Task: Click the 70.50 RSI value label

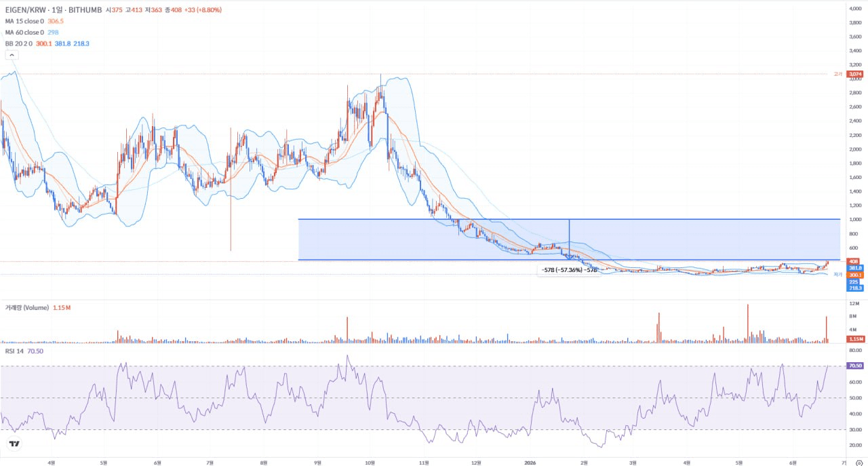Action: [854, 366]
